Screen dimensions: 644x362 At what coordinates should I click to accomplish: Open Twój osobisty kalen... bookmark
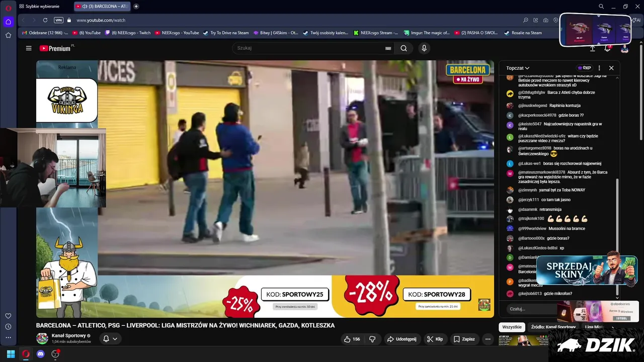click(326, 33)
